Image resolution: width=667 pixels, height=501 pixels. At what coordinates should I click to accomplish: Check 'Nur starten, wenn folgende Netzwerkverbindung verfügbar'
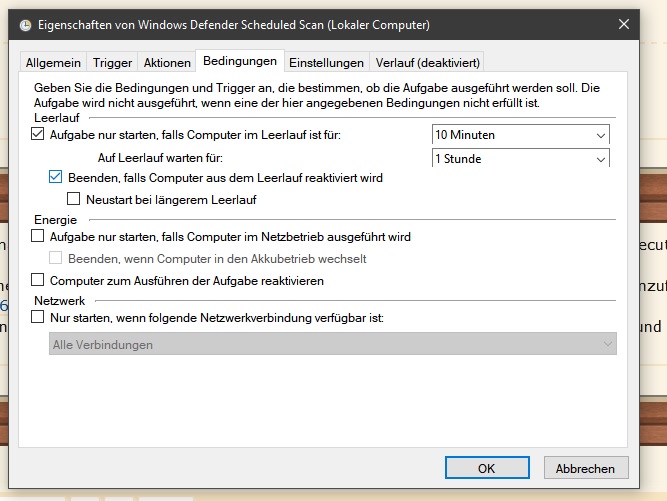(38, 317)
